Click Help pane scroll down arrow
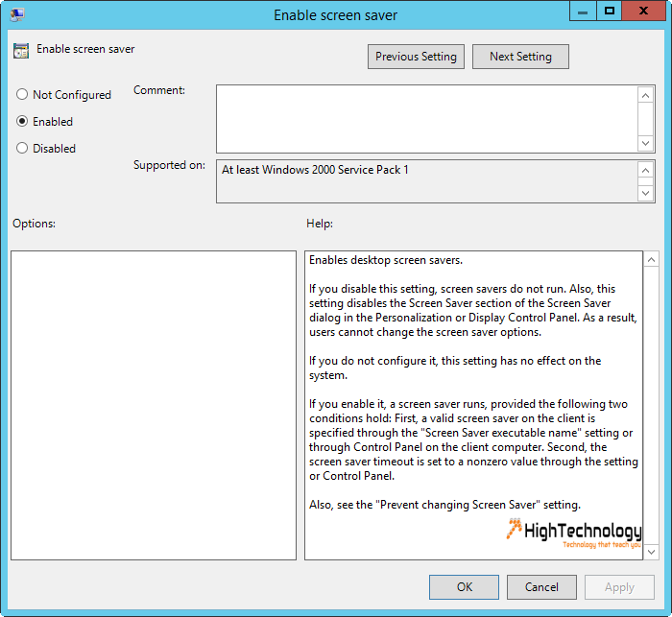This screenshot has width=672, height=617. pyautogui.click(x=651, y=552)
